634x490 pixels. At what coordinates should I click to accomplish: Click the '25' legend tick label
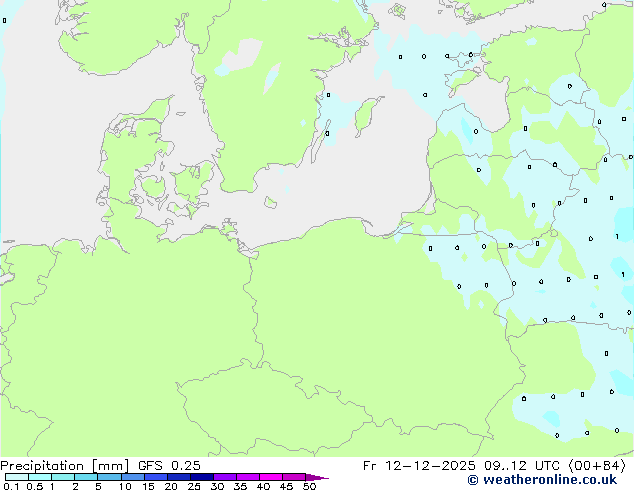[x=194, y=486]
